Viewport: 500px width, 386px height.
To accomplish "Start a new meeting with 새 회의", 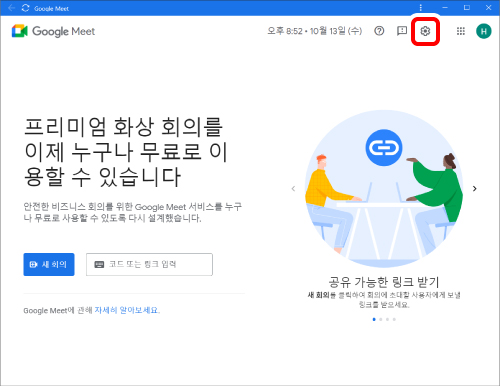I will point(49,264).
